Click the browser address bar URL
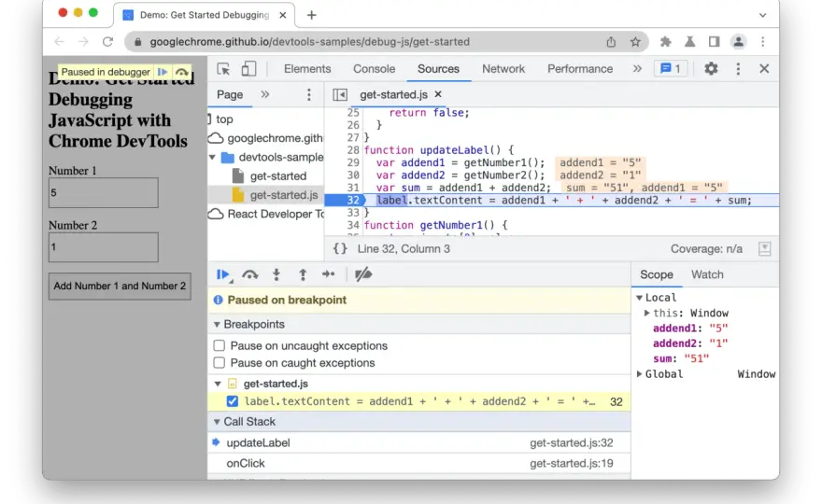822x504 pixels. [x=310, y=42]
